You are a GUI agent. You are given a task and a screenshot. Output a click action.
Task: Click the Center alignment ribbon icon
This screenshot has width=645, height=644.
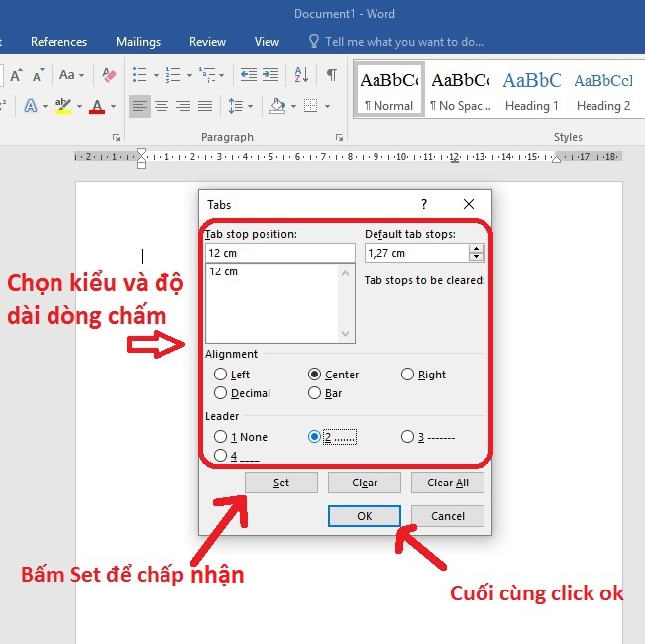pyautogui.click(x=161, y=107)
